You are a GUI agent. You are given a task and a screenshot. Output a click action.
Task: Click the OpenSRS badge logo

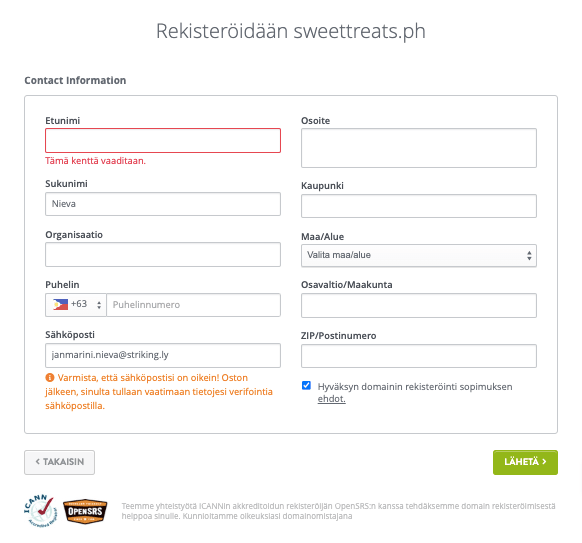click(85, 511)
